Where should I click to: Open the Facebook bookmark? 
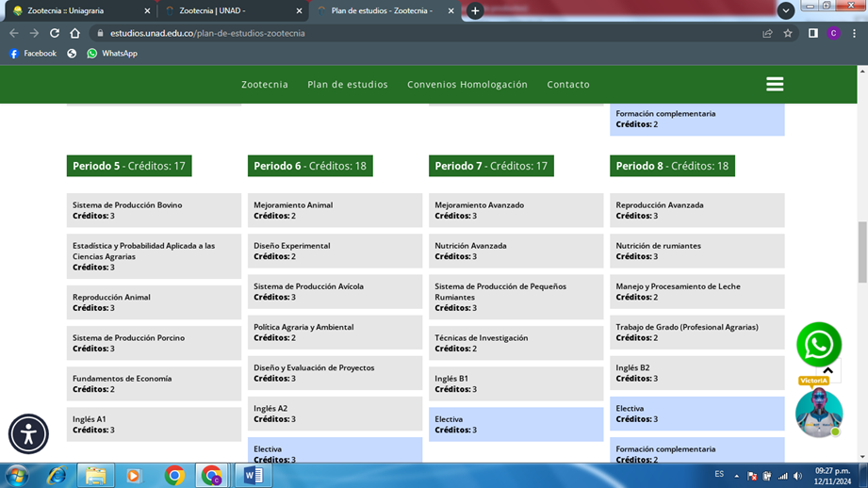[32, 54]
